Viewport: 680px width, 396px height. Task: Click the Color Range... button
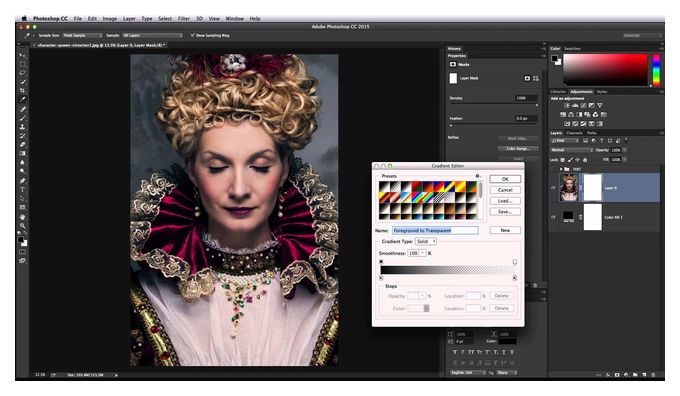point(518,148)
